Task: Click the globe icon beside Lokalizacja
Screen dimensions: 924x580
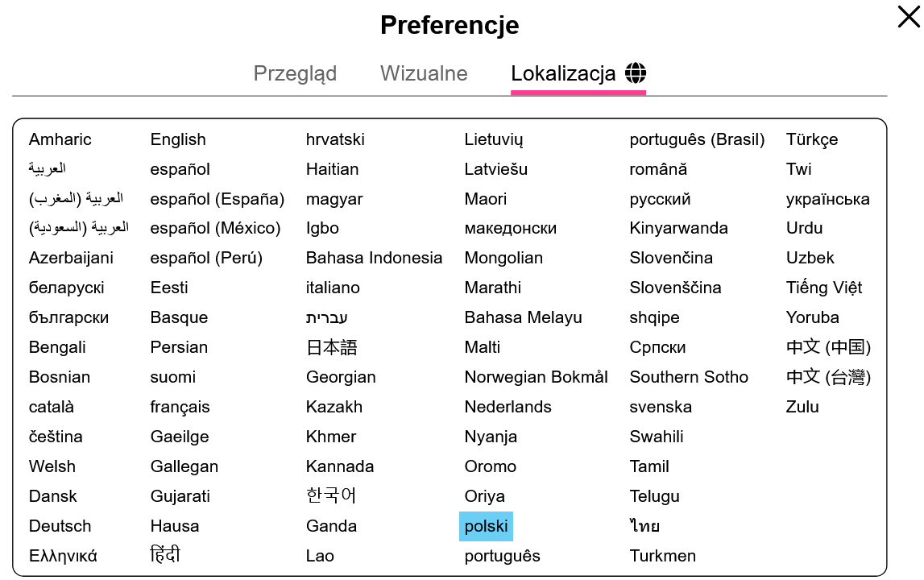Action: [636, 73]
